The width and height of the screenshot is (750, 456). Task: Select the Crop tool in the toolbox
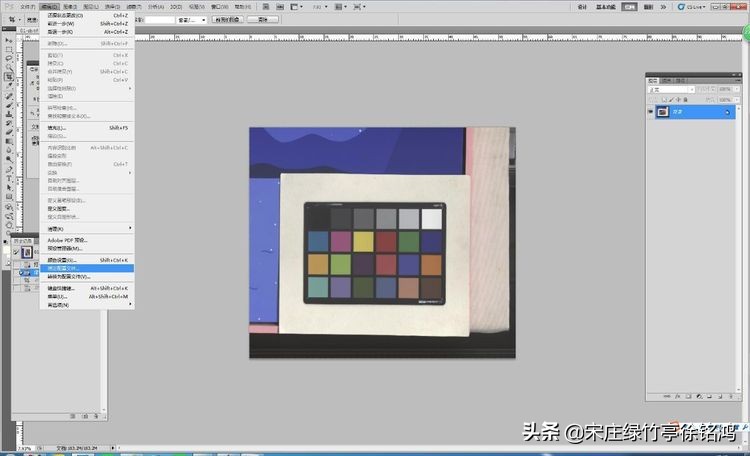pyautogui.click(x=9, y=77)
